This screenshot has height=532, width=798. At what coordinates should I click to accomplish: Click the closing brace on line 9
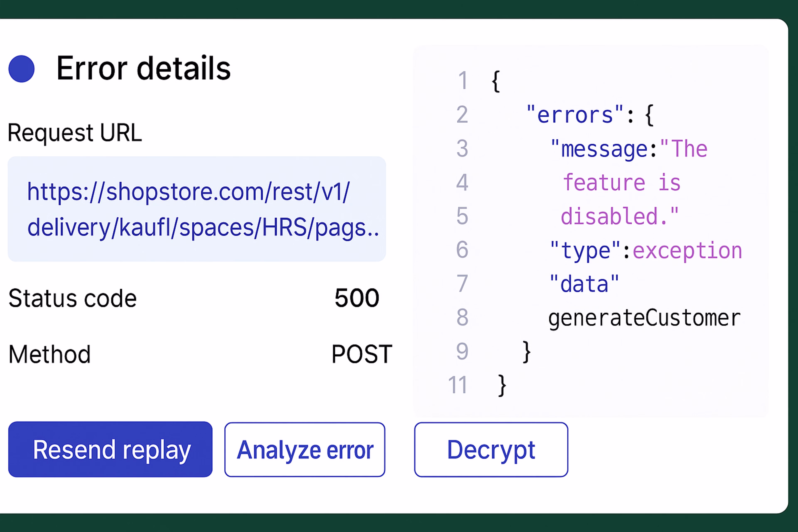(526, 352)
